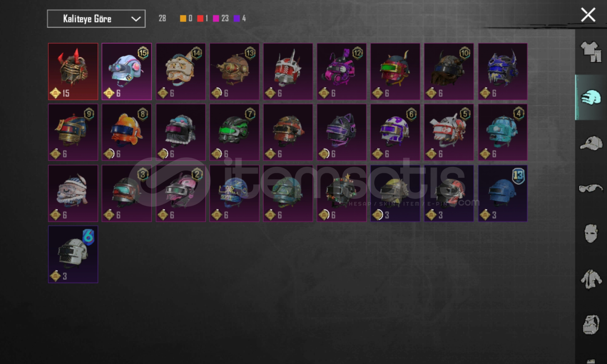Image resolution: width=607 pixels, height=364 pixels.
Task: Select the helmet category icon
Action: 591,98
